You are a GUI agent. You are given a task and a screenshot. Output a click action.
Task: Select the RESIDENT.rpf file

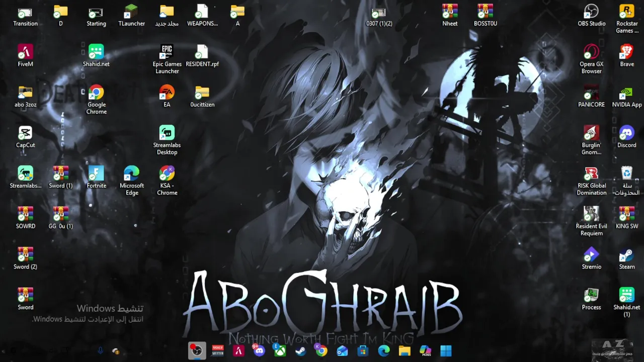click(202, 56)
